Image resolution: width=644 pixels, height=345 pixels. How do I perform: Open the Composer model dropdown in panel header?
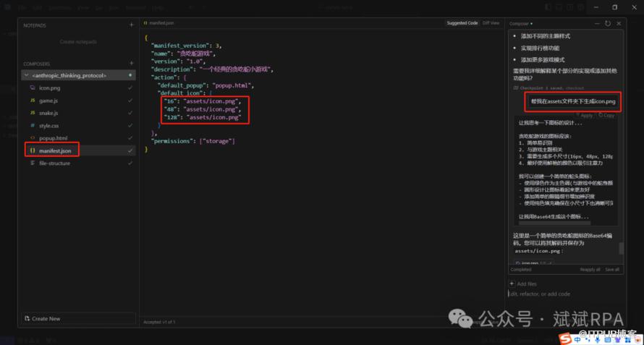521,24
